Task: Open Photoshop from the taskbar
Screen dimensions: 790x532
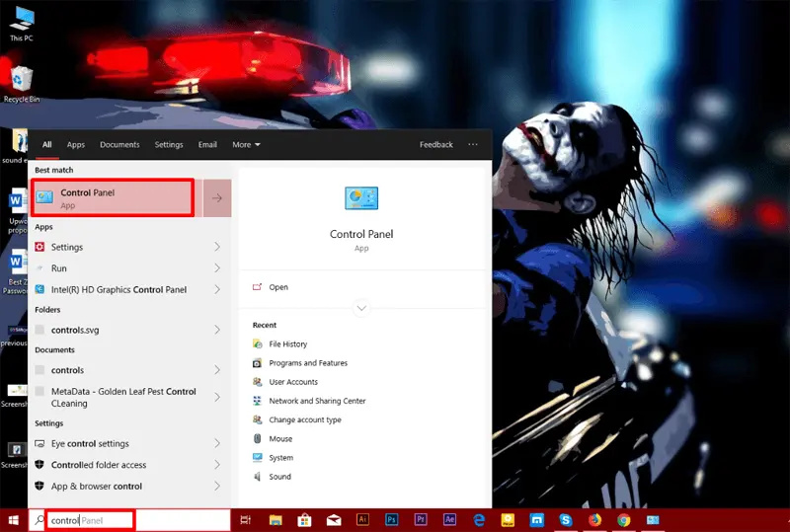Action: [x=392, y=520]
